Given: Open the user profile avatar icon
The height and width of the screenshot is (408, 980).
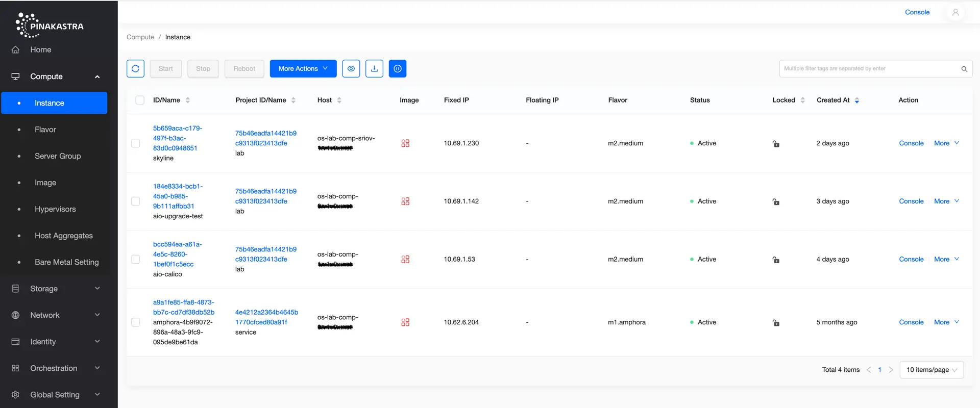Looking at the screenshot, I should [955, 12].
